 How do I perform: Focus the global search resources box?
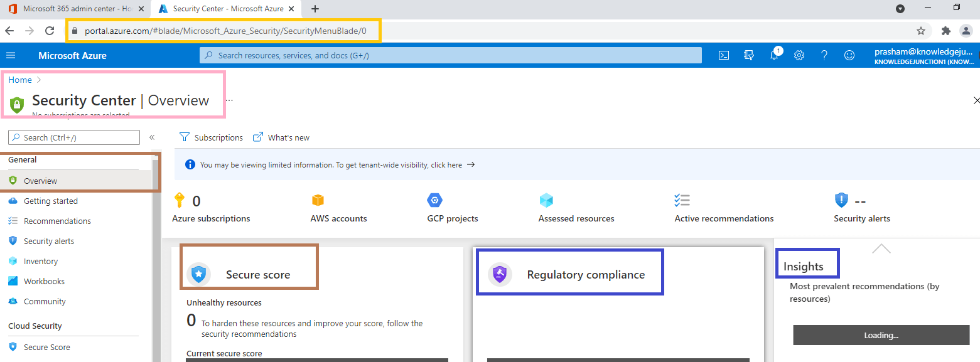tap(451, 55)
